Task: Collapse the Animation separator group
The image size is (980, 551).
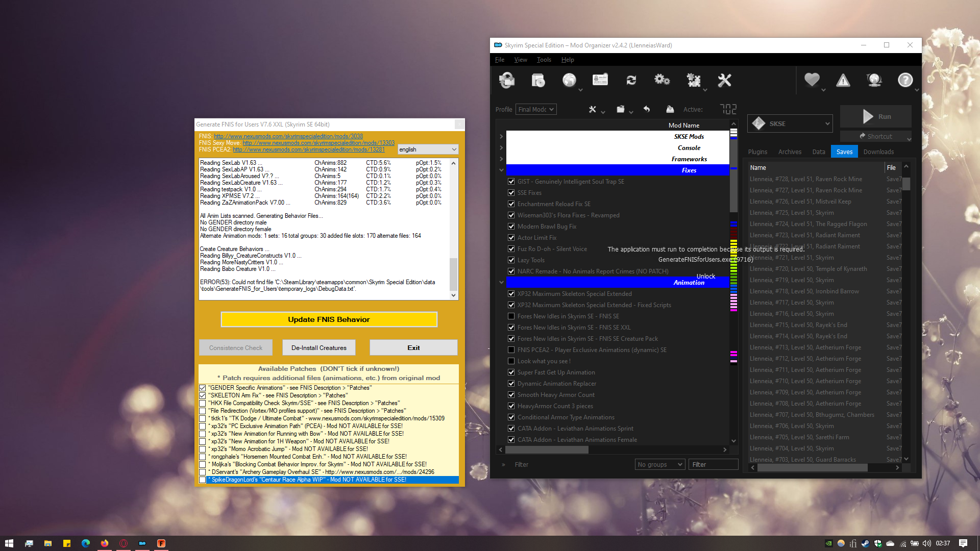Action: pos(501,283)
